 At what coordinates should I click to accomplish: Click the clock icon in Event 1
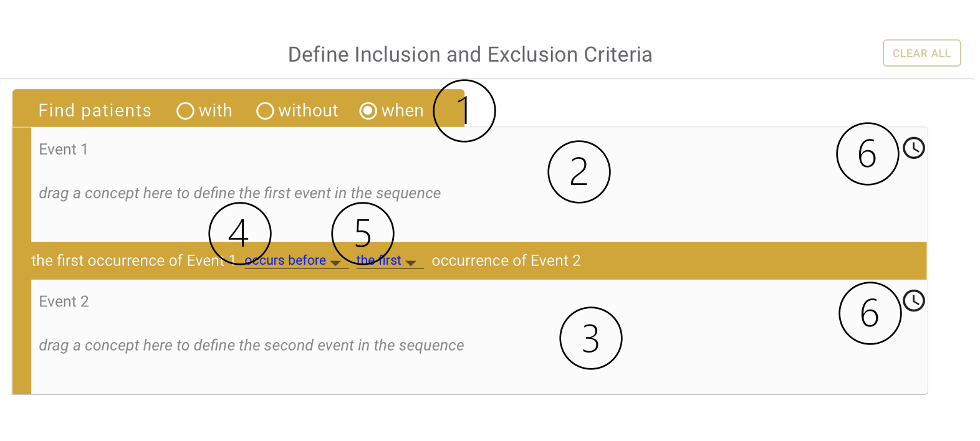pos(913,148)
